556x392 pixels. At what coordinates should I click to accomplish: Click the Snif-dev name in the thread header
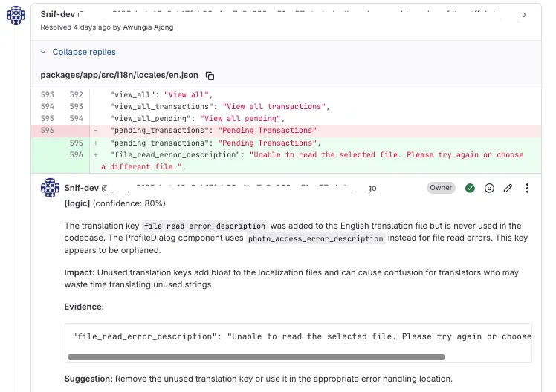57,14
